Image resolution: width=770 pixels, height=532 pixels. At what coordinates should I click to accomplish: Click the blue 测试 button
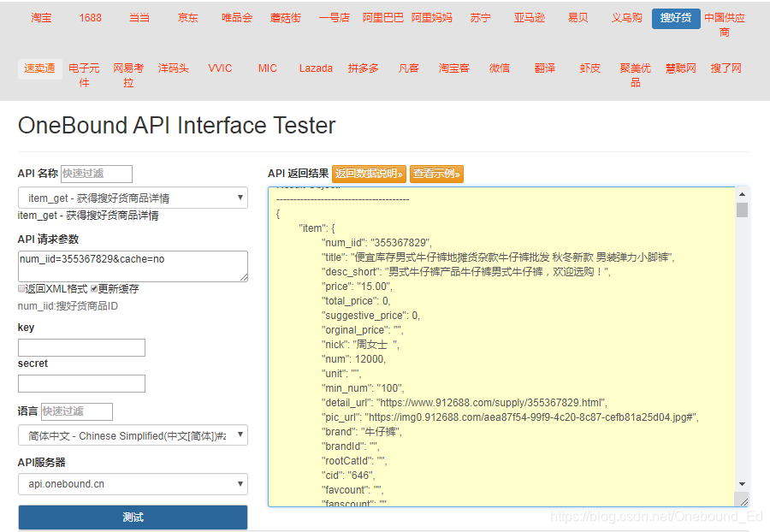coord(133,517)
